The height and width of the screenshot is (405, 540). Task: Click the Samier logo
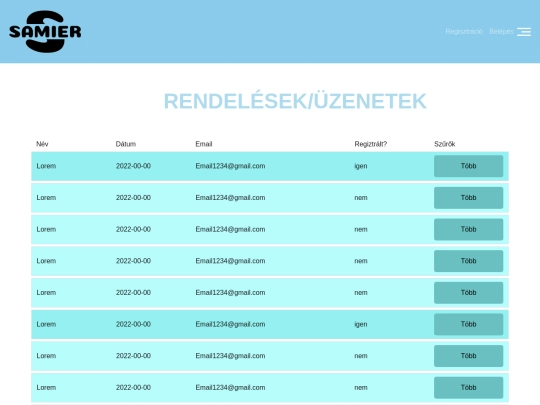point(45,31)
